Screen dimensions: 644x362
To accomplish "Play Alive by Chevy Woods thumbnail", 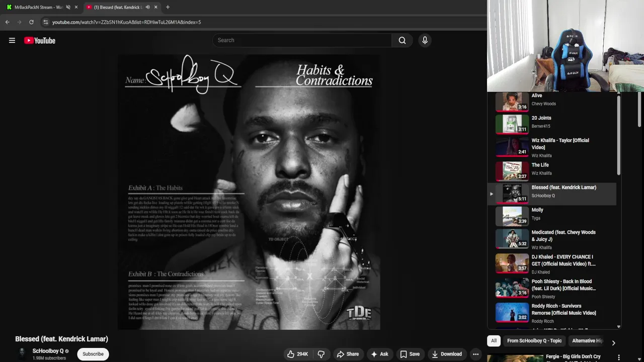I will tap(512, 102).
